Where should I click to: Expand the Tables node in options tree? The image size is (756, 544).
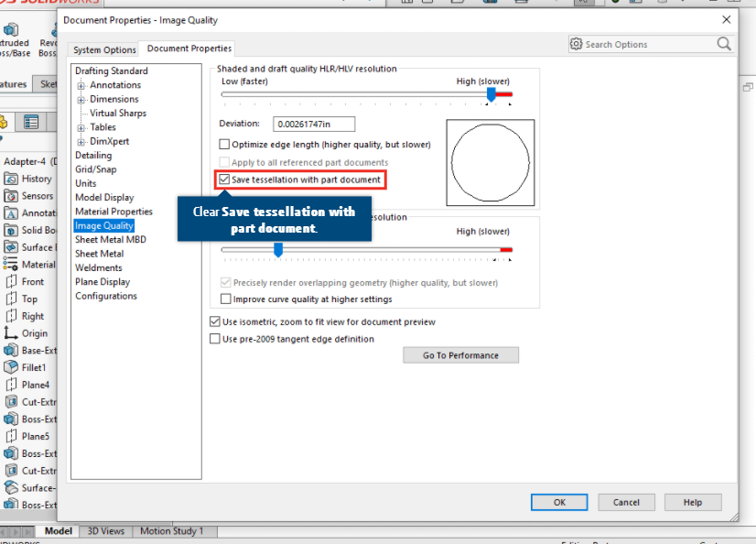click(x=81, y=128)
